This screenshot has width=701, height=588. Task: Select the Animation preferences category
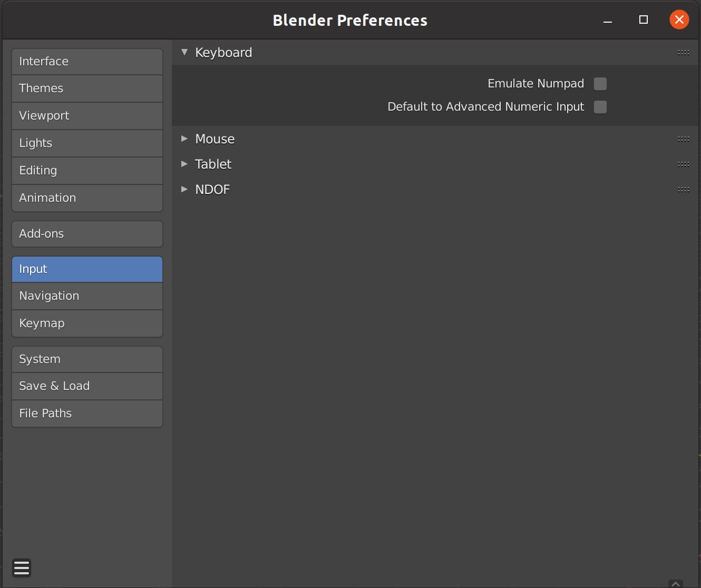pos(87,198)
